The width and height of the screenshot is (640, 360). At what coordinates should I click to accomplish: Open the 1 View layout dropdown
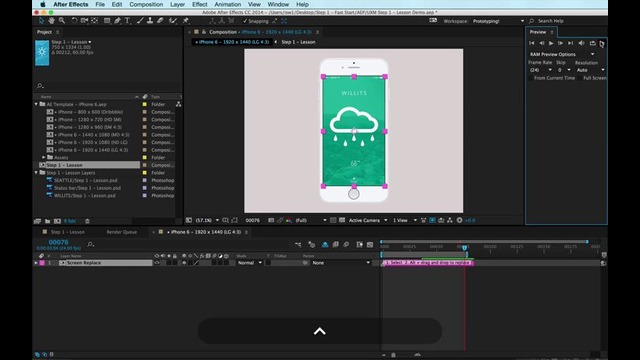[404, 220]
